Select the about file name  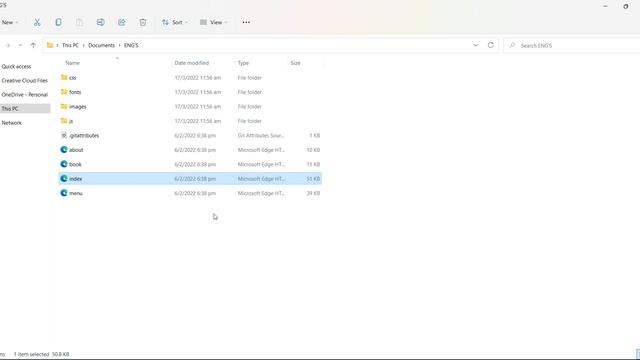tap(76, 150)
